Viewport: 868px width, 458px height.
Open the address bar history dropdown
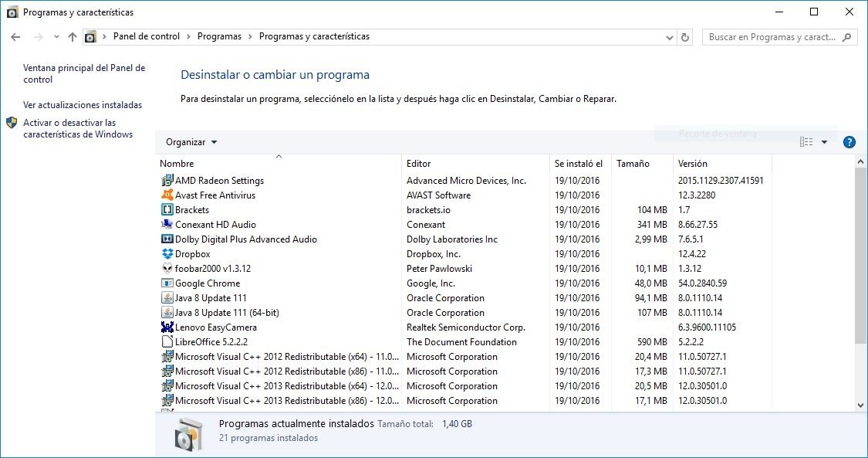(670, 37)
